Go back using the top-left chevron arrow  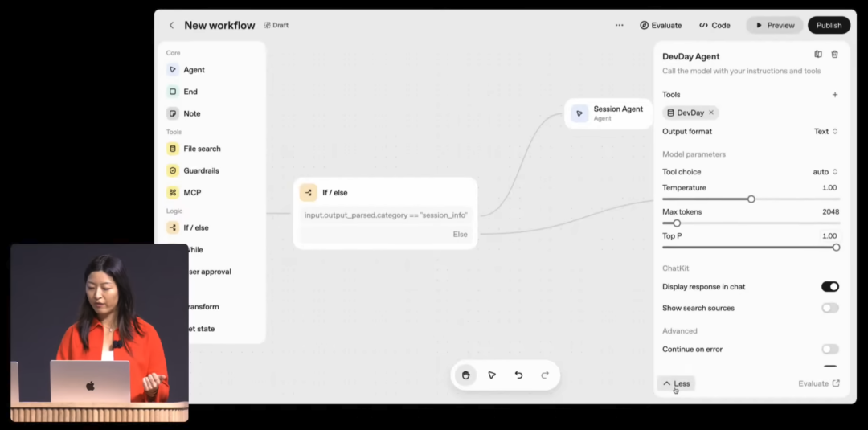pos(171,26)
